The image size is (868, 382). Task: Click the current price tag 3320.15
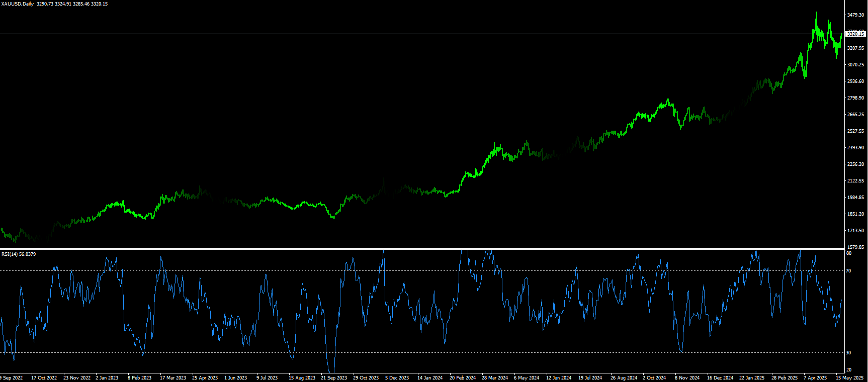pos(855,34)
